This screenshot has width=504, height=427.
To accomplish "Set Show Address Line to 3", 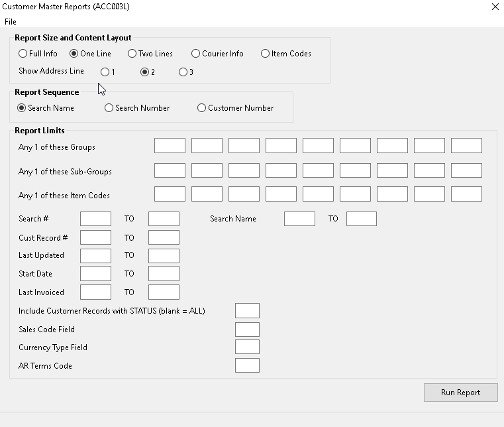I will [x=186, y=72].
